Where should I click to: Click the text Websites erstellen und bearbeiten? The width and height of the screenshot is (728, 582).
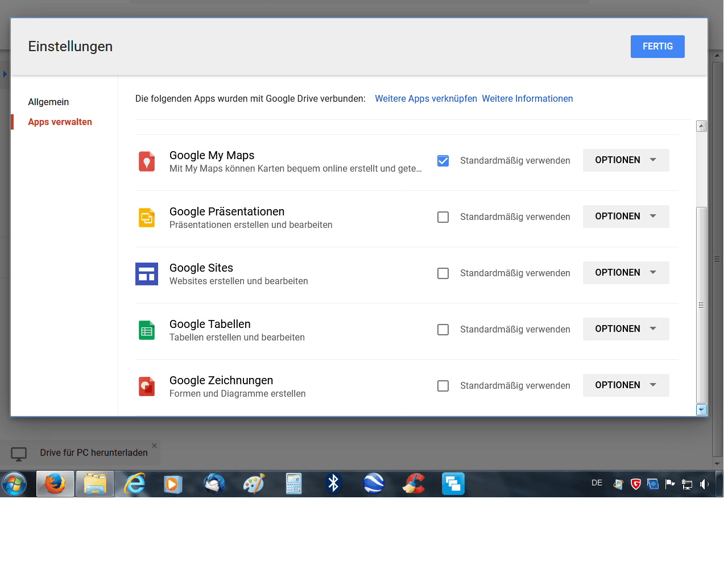pos(238,281)
